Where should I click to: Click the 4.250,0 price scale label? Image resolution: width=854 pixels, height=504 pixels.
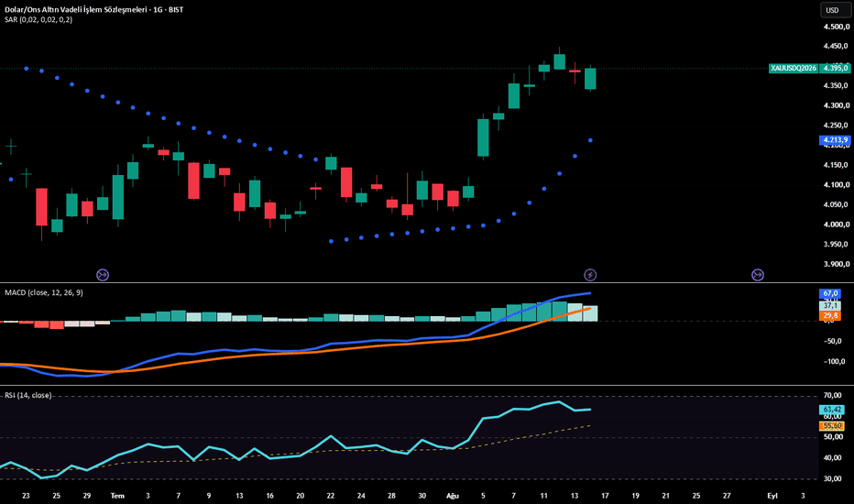(836, 126)
